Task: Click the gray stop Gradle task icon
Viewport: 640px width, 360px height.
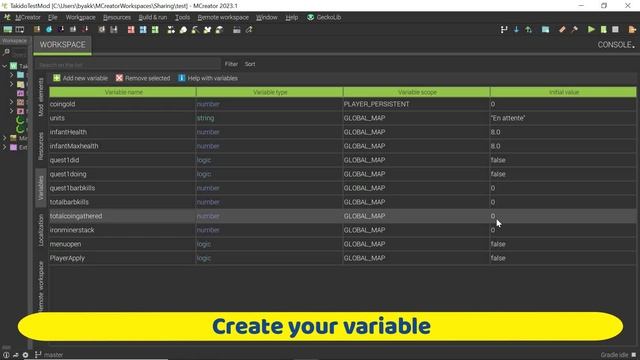Action: coord(615,29)
